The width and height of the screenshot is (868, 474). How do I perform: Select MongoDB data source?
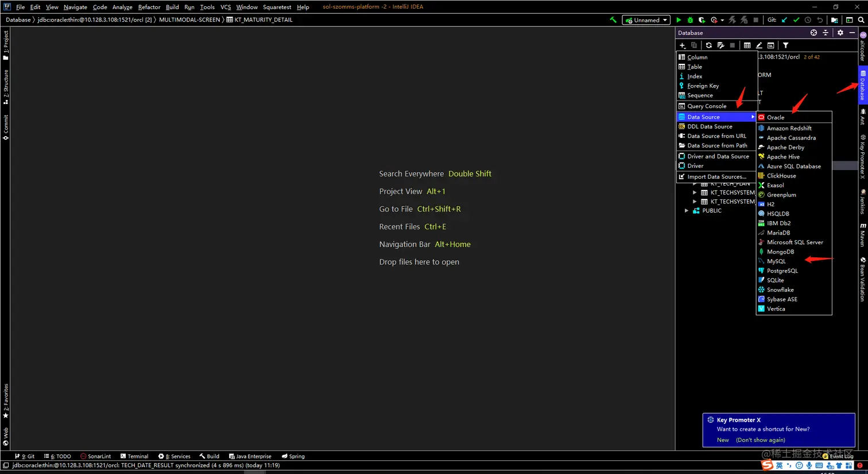click(x=794, y=252)
